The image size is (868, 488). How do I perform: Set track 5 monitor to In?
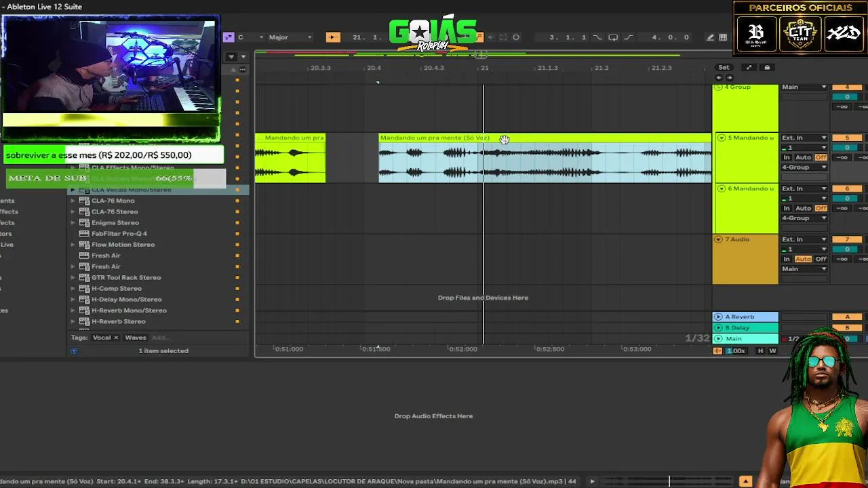[x=787, y=157]
